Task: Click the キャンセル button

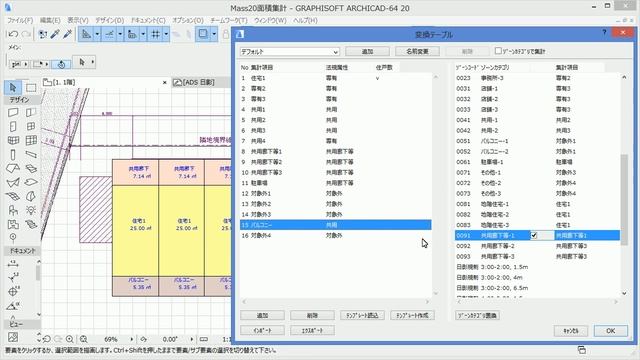Action: coord(571,331)
